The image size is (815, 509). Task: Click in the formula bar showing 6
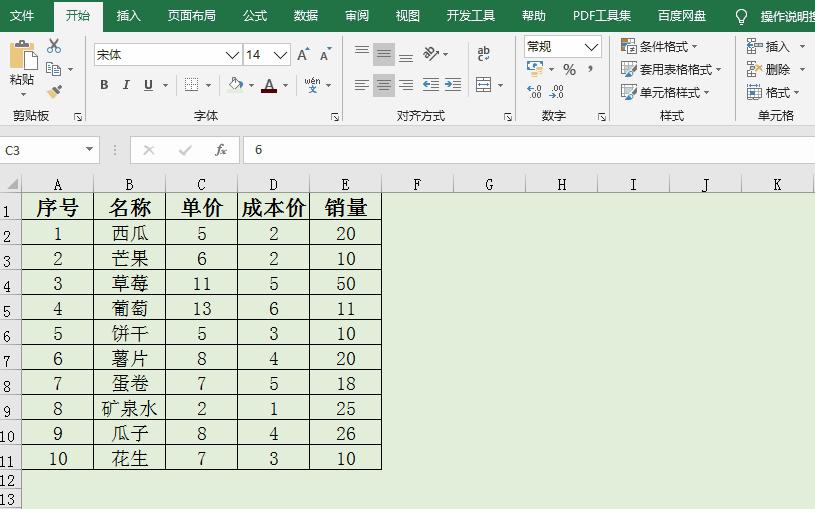[529, 150]
